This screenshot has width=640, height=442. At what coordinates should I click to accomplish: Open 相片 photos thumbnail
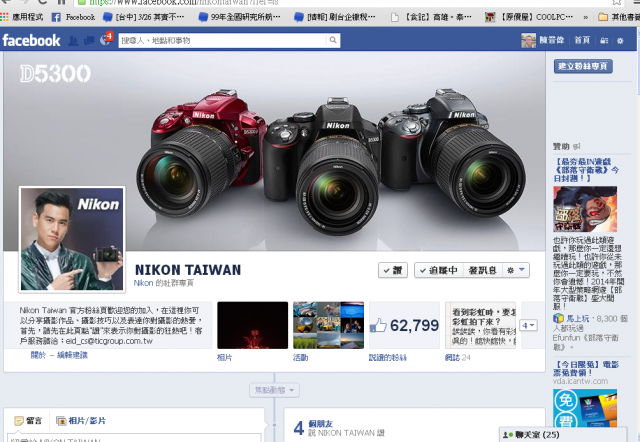252,325
